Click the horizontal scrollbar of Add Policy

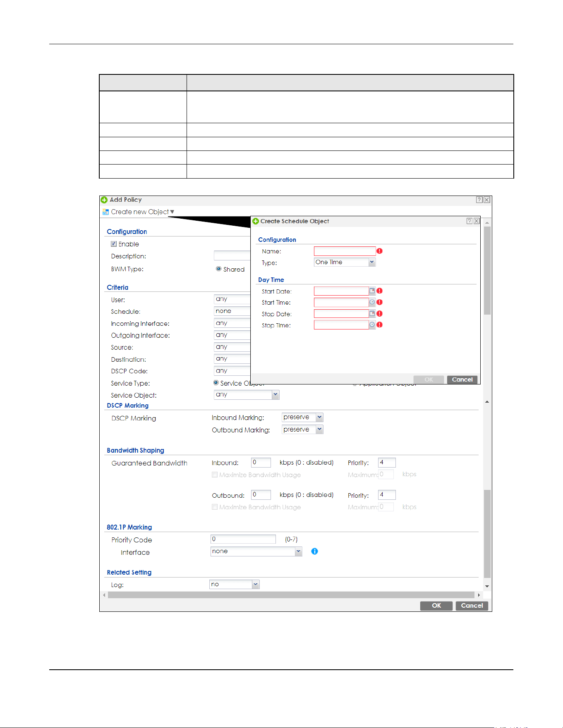[291, 595]
